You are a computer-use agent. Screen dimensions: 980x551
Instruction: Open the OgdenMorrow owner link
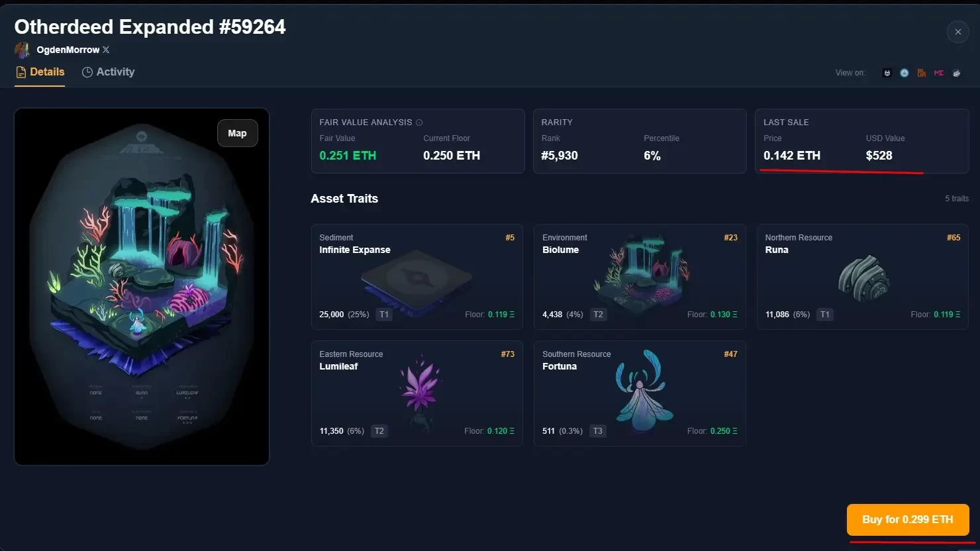click(68, 50)
